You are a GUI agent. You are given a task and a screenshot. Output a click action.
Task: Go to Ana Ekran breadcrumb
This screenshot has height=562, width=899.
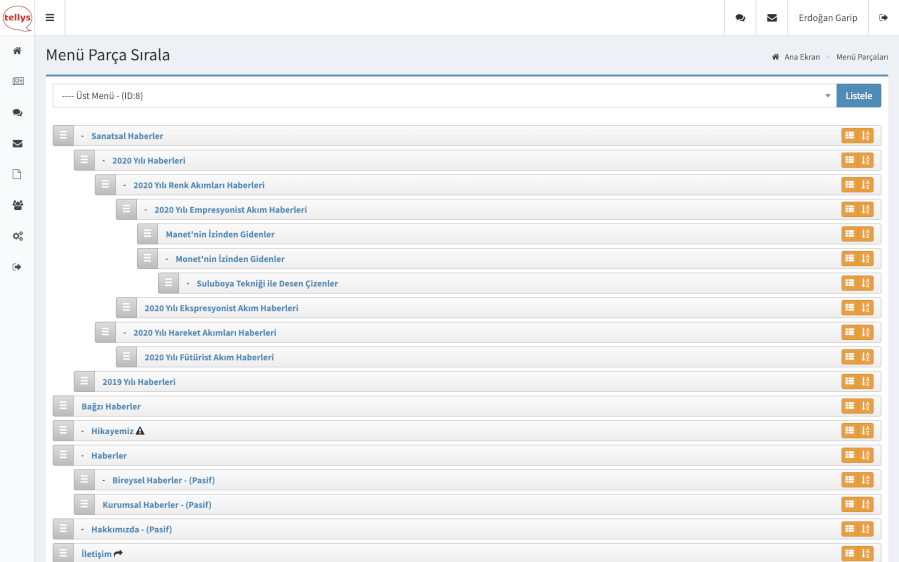(x=801, y=57)
